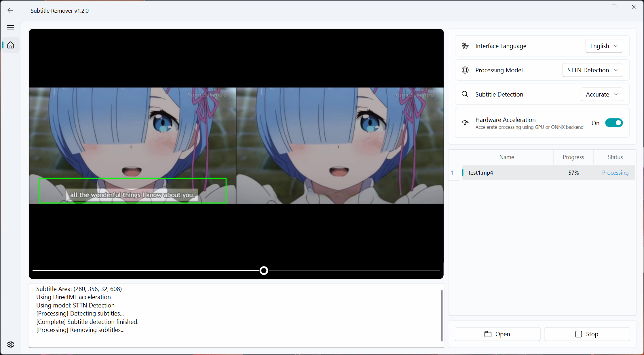Click the Open file button
644x355 pixels.
point(497,334)
